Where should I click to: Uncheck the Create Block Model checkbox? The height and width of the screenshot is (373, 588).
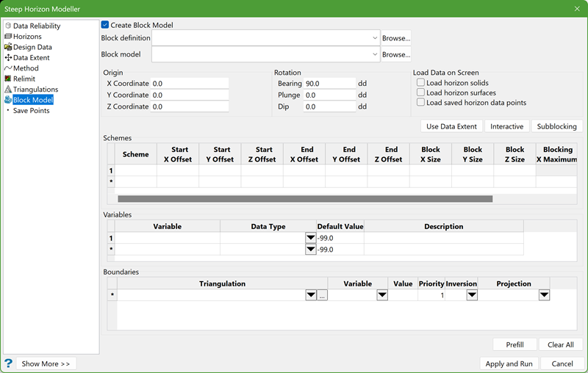click(105, 25)
